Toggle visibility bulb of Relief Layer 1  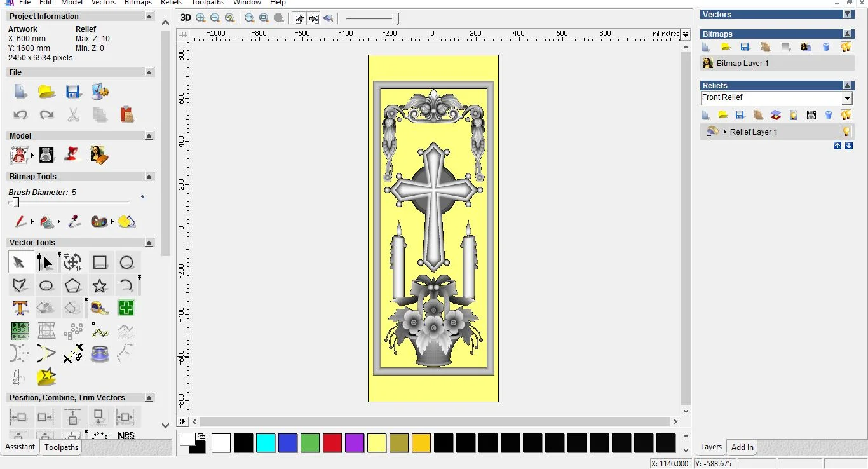(846, 132)
